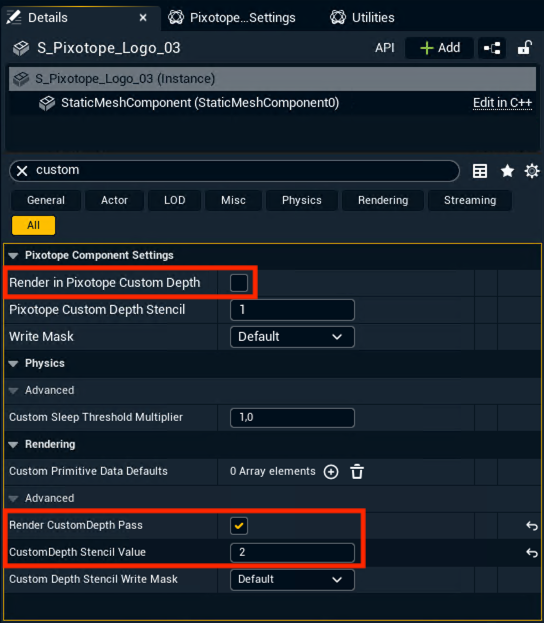This screenshot has width=544, height=623.
Task: Open Edit in C++ link
Action: (x=502, y=103)
